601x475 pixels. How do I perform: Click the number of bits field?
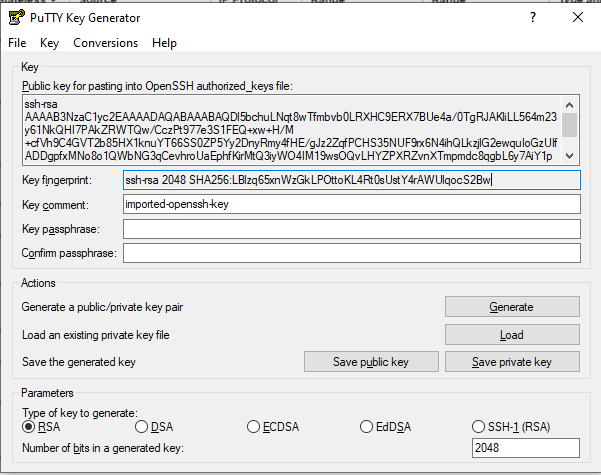[525, 448]
